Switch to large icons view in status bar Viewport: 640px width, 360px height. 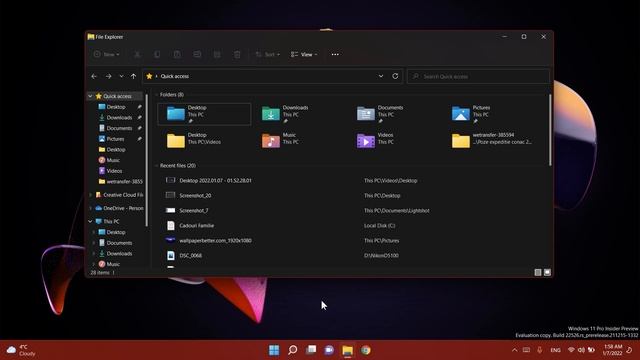click(547, 272)
